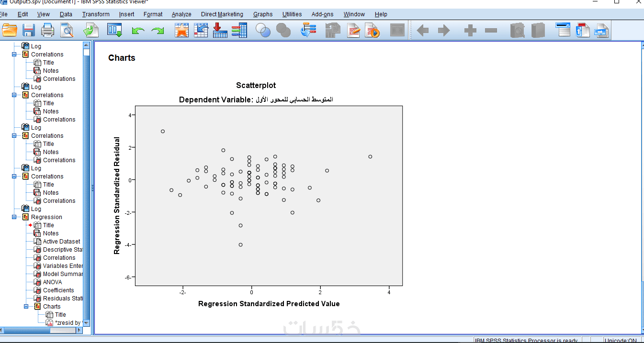
Task: Print the output using the printer icon
Action: tap(47, 31)
